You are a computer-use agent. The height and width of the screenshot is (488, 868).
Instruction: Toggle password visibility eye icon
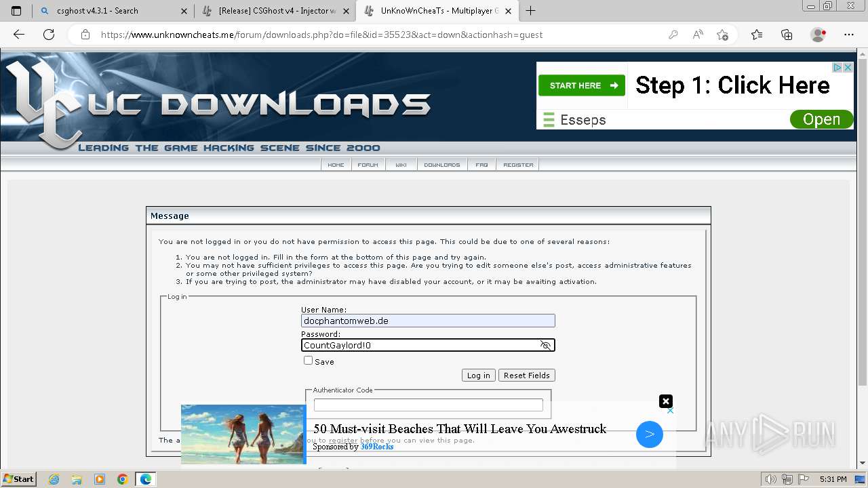pos(545,345)
